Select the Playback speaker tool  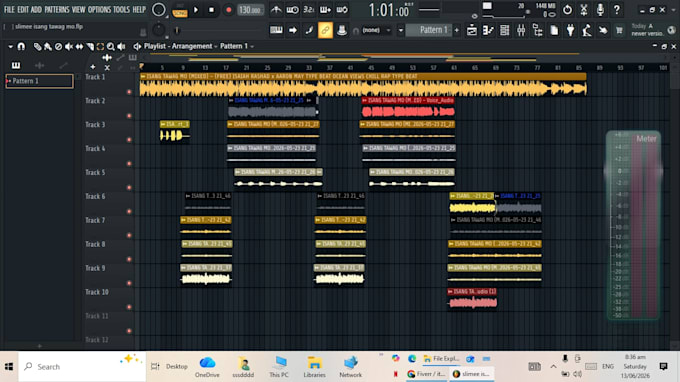[121, 46]
